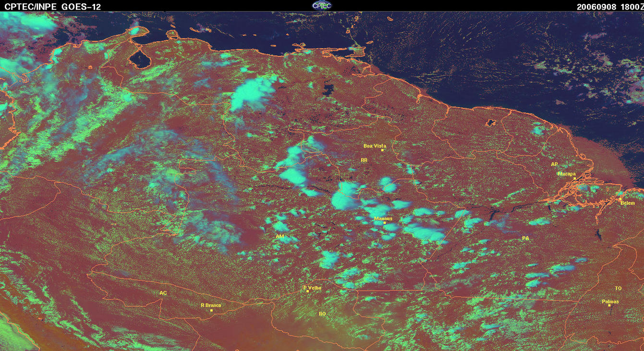
Task: Select the AM state label
Action: pyautogui.click(x=280, y=237)
